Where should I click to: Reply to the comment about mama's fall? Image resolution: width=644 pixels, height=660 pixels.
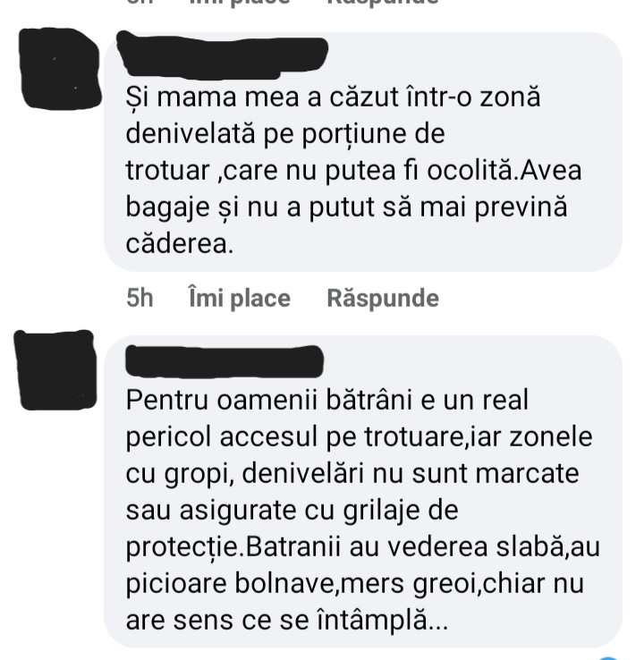(x=383, y=298)
